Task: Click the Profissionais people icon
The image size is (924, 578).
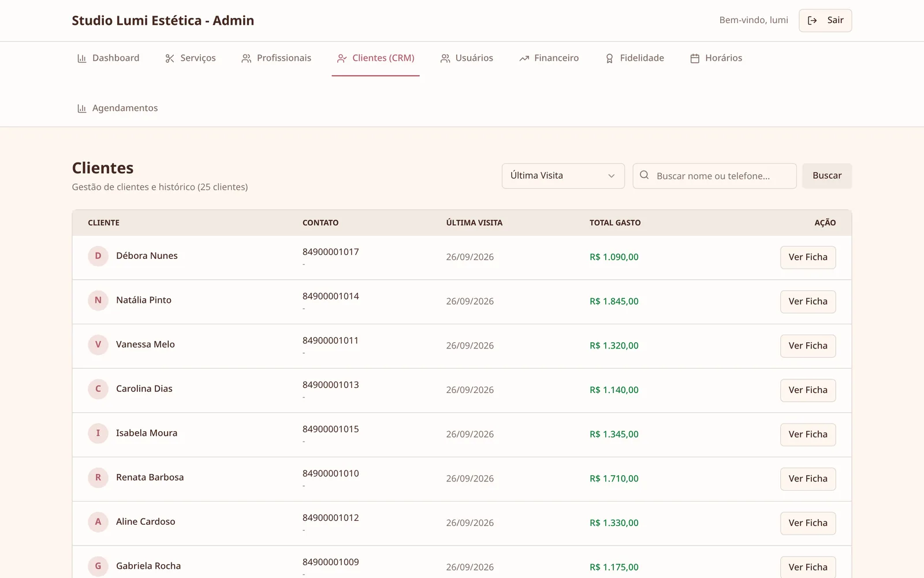Action: pyautogui.click(x=247, y=58)
